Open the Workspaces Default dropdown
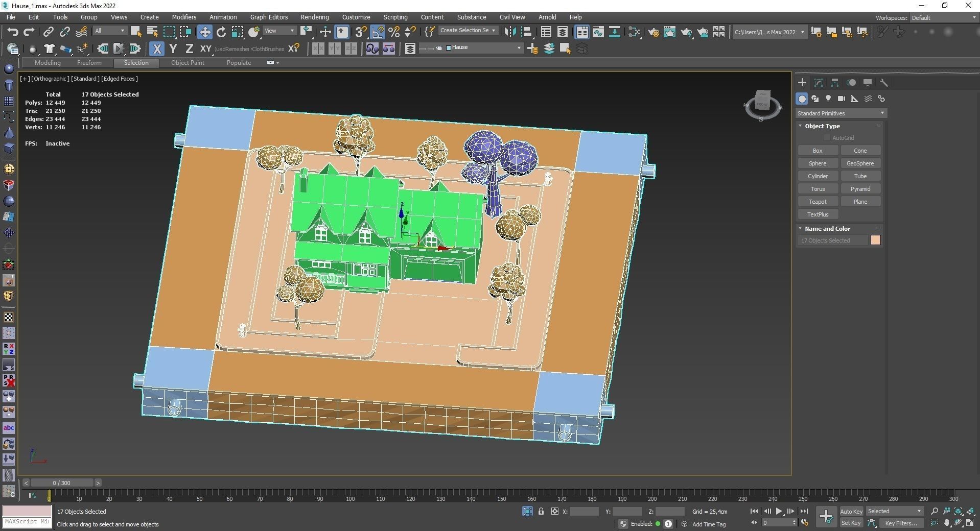 pos(943,18)
